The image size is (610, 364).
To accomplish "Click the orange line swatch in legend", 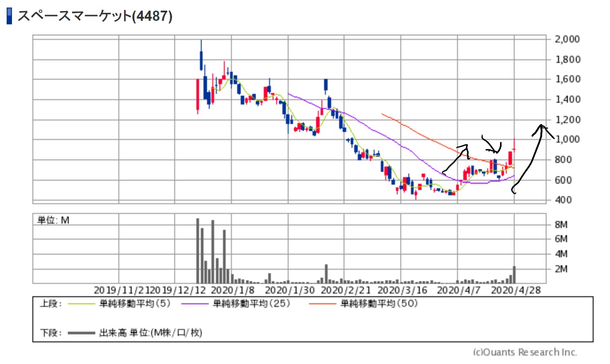I will tap(322, 304).
